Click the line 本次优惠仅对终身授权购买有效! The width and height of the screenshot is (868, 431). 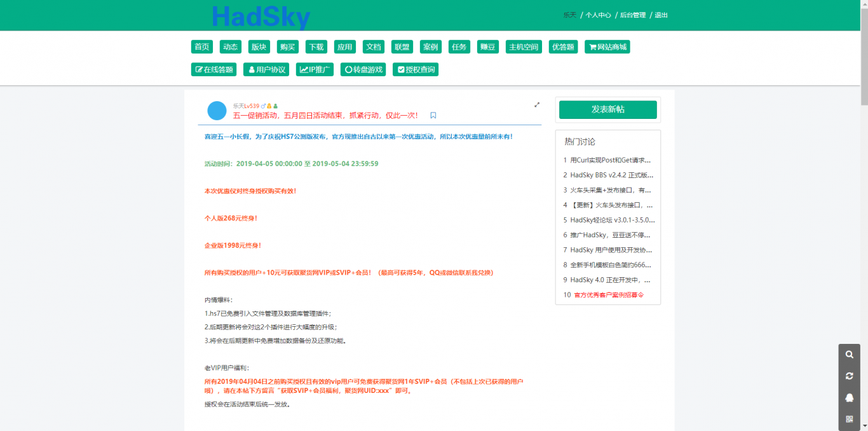point(250,191)
